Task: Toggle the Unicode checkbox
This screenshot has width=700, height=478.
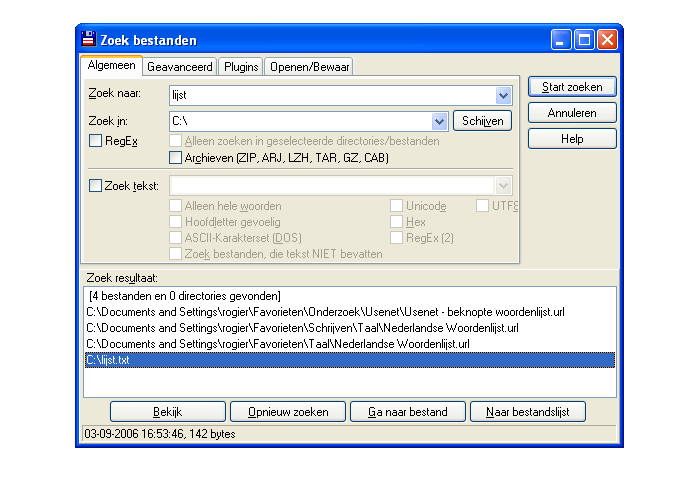Action: pos(396,206)
